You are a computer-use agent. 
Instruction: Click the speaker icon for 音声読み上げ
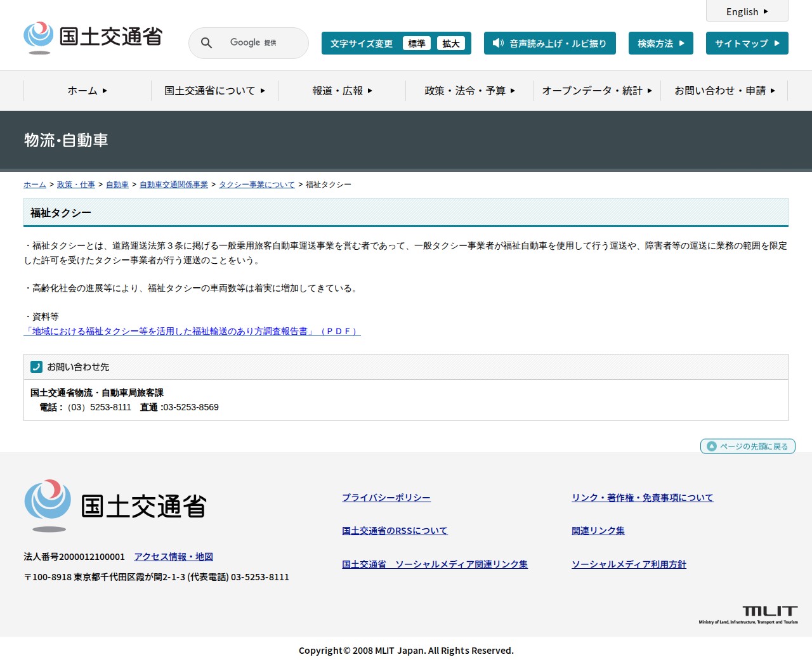pos(498,43)
